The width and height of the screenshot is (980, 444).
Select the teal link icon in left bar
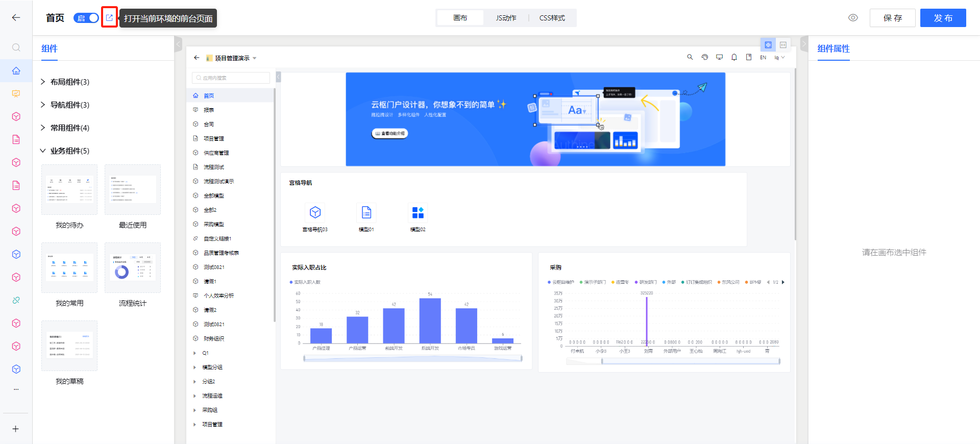[x=16, y=300]
